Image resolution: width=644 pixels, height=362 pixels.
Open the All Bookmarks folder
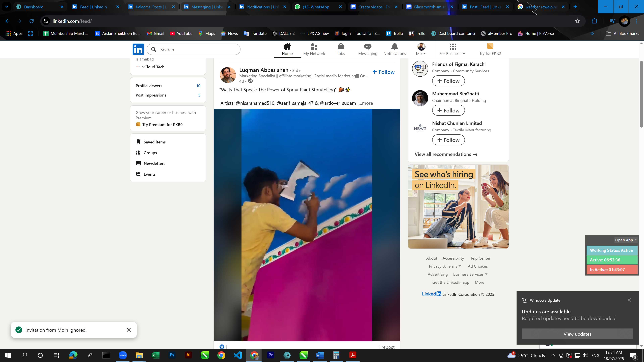[622, 34]
